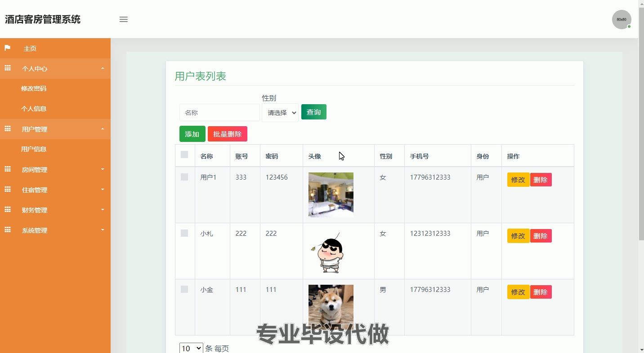Click 修改 for 小金
644x353 pixels.
point(518,292)
